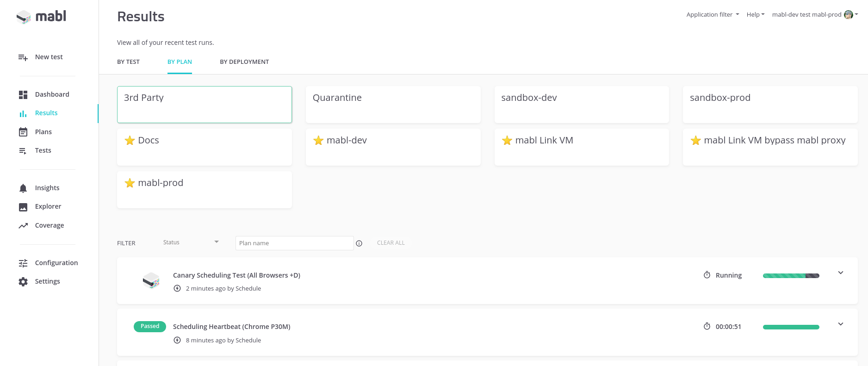Switch to the By Test tab
Image resolution: width=868 pixels, height=366 pixels.
(128, 62)
